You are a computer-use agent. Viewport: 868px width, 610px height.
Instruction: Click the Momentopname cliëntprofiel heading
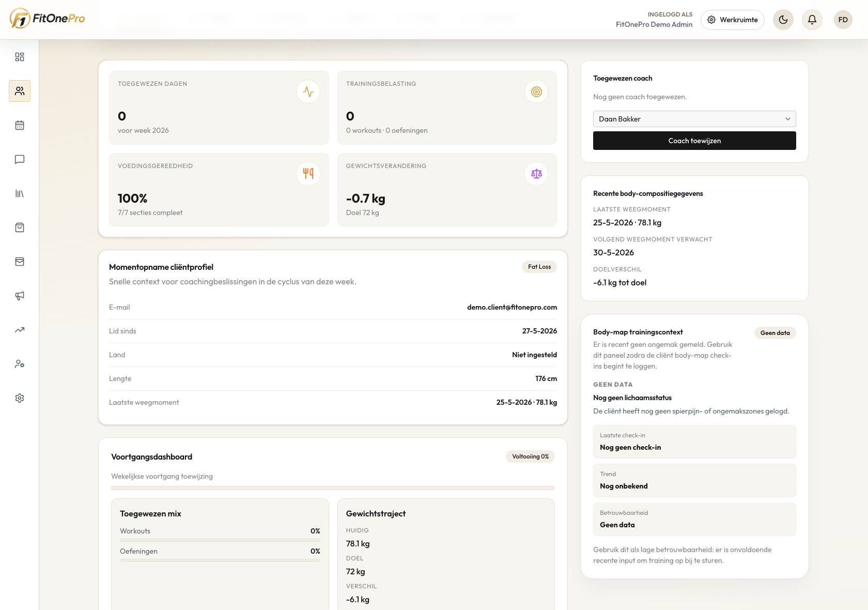pos(161,267)
